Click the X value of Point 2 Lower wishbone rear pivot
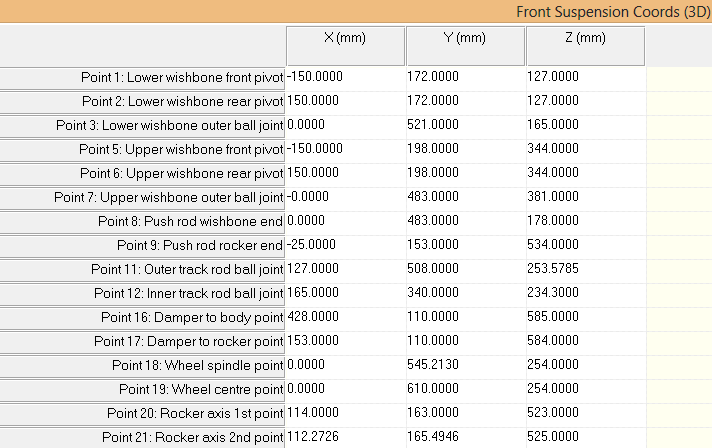Image resolution: width=712 pixels, height=448 pixels. pos(345,101)
